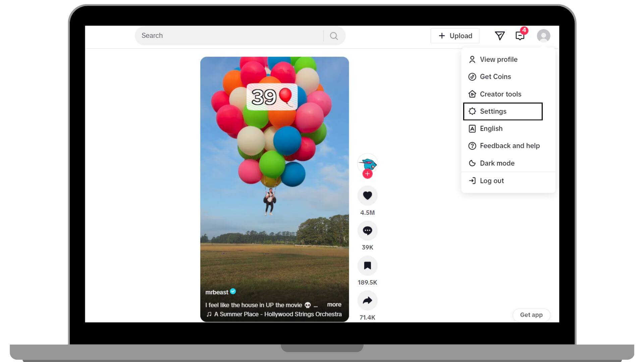Save video with bookmark icon
This screenshot has width=644, height=362.
pos(368,265)
